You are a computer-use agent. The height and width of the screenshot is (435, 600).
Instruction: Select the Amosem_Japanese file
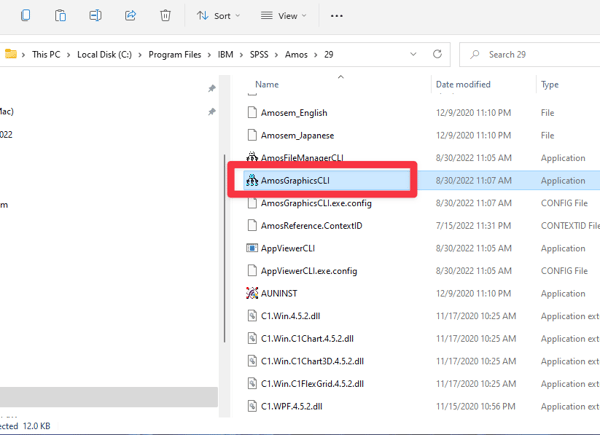point(297,135)
